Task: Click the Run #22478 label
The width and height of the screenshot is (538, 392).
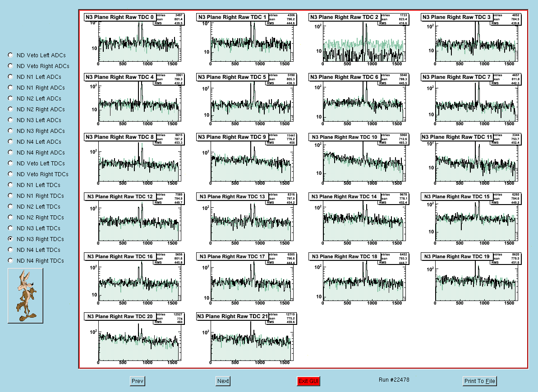Action: (394, 380)
